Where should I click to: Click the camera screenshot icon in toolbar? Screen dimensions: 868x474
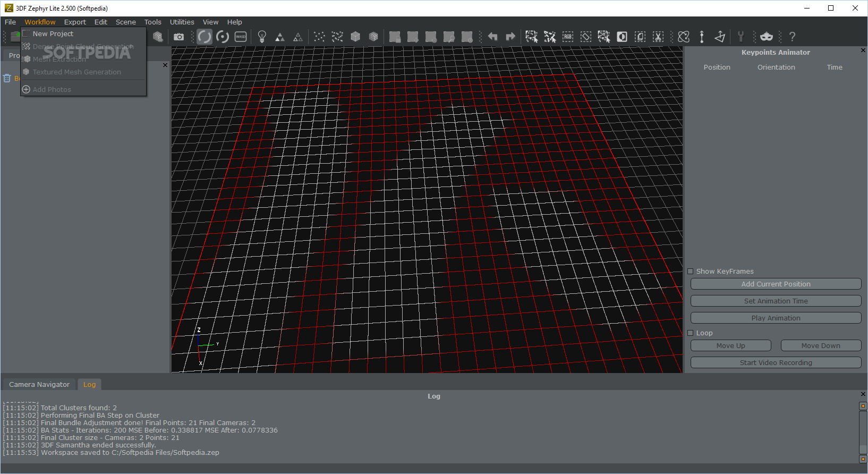[179, 37]
